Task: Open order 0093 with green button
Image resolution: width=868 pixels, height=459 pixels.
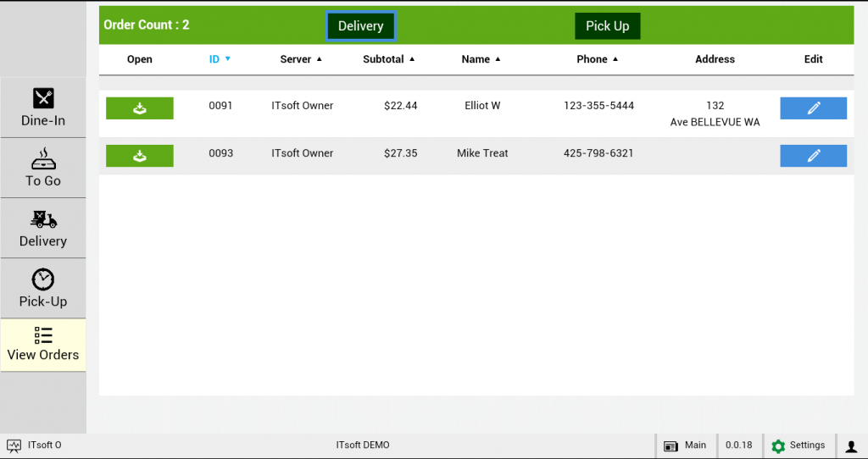Action: tap(140, 156)
